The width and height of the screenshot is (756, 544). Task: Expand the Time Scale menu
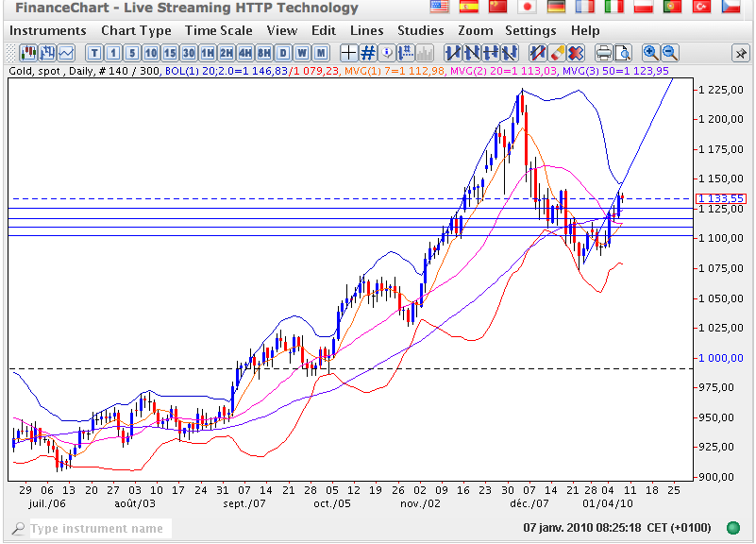[218, 30]
